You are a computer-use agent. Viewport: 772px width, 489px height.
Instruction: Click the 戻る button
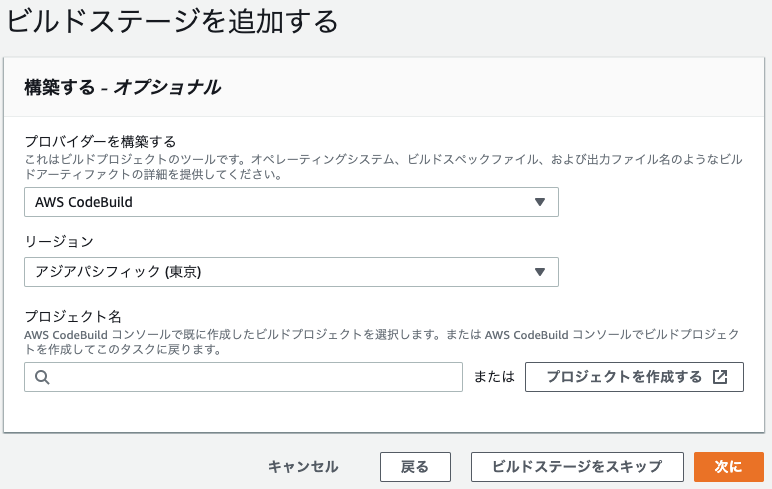[x=415, y=467]
